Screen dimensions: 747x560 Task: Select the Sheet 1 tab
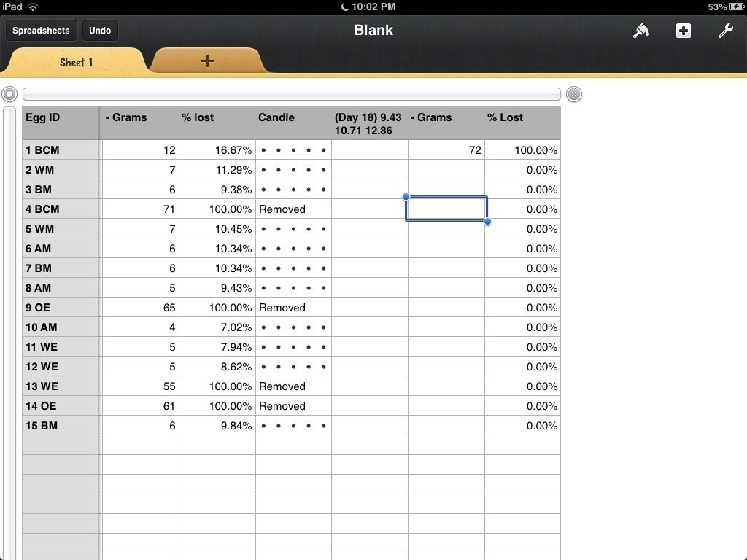coord(76,62)
